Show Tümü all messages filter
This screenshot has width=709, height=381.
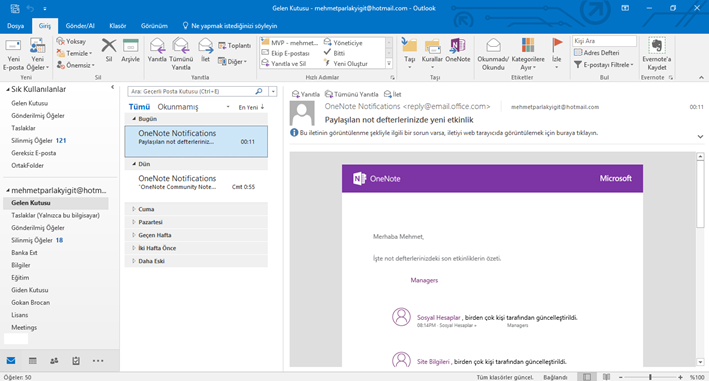click(139, 107)
